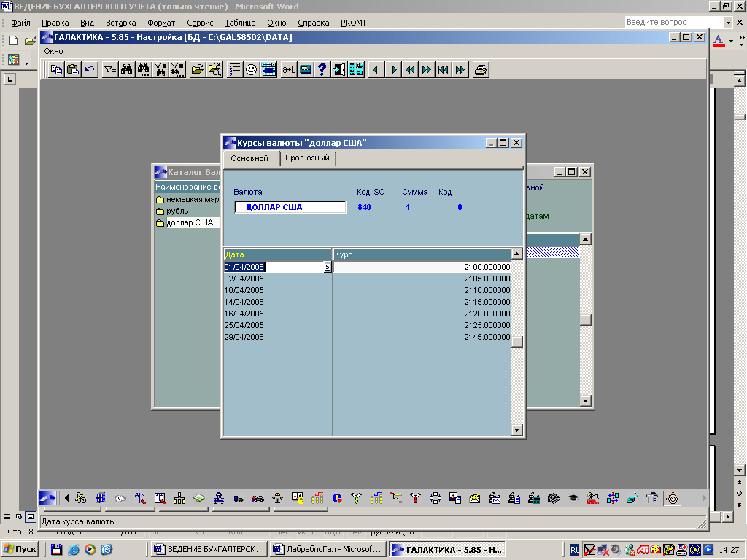Click the plain binoculars search icon

pyautogui.click(x=127, y=70)
